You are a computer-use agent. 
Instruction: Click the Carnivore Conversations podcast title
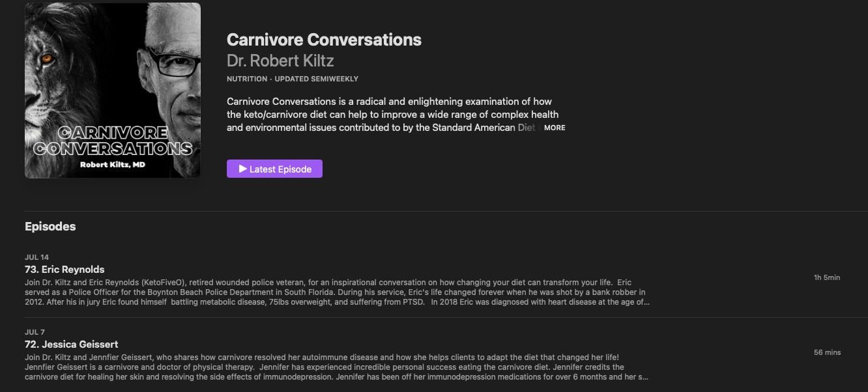click(324, 39)
